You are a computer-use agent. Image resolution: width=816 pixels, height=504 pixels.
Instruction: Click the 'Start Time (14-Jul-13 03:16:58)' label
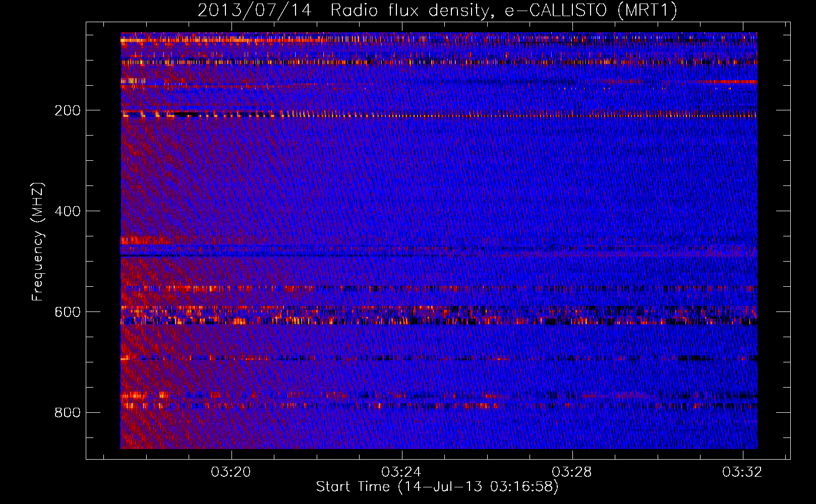click(437, 487)
